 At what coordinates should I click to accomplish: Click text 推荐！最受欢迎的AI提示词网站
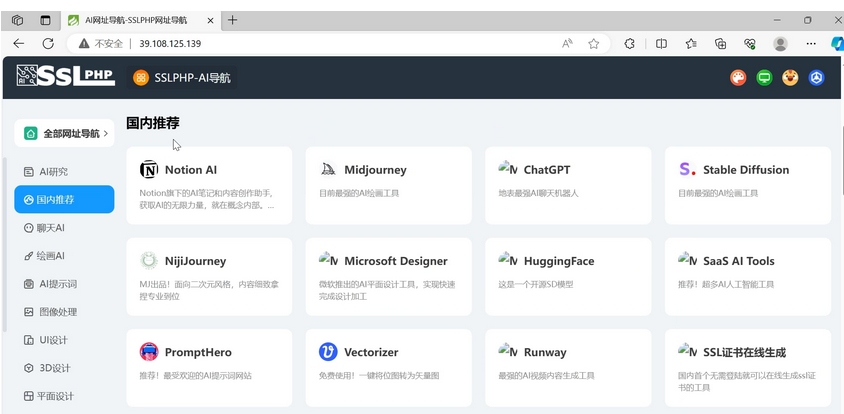(195, 376)
